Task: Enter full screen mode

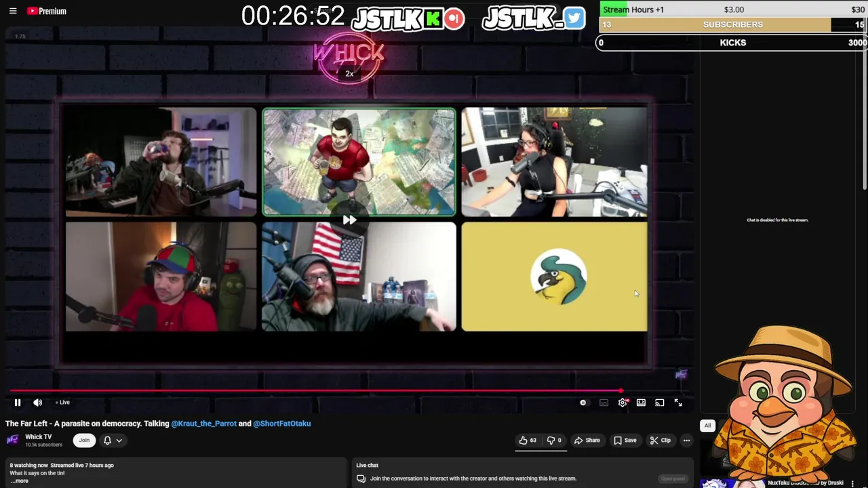Action: tap(678, 403)
